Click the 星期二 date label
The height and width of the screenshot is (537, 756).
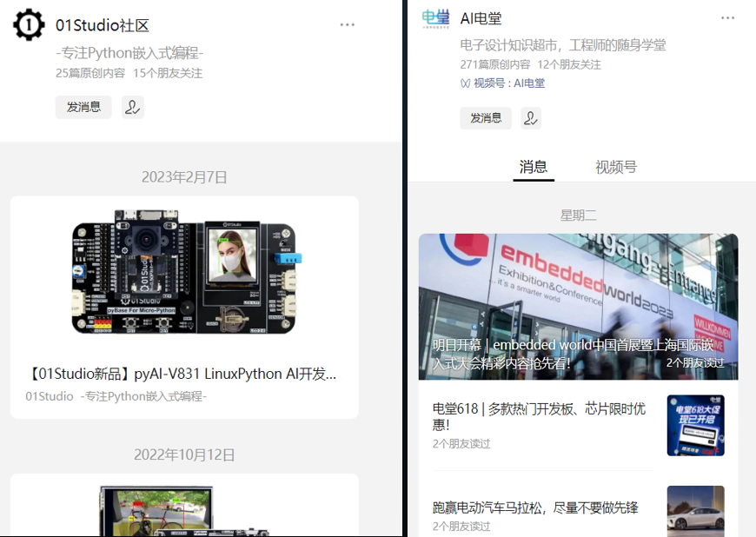point(578,215)
